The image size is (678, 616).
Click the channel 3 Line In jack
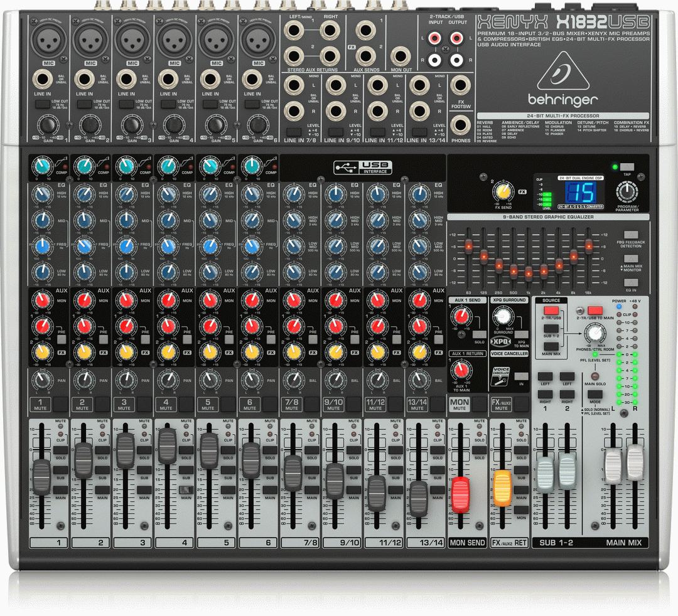tap(126, 80)
